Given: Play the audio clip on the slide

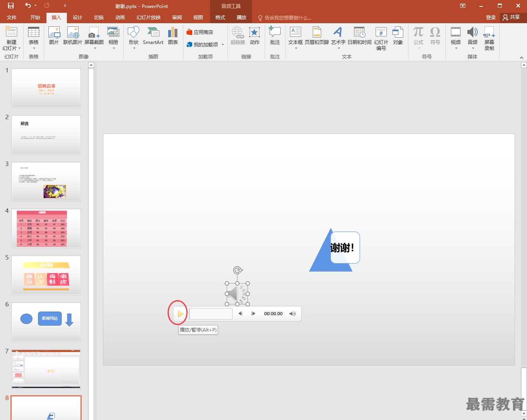Looking at the screenshot, I should [x=180, y=314].
